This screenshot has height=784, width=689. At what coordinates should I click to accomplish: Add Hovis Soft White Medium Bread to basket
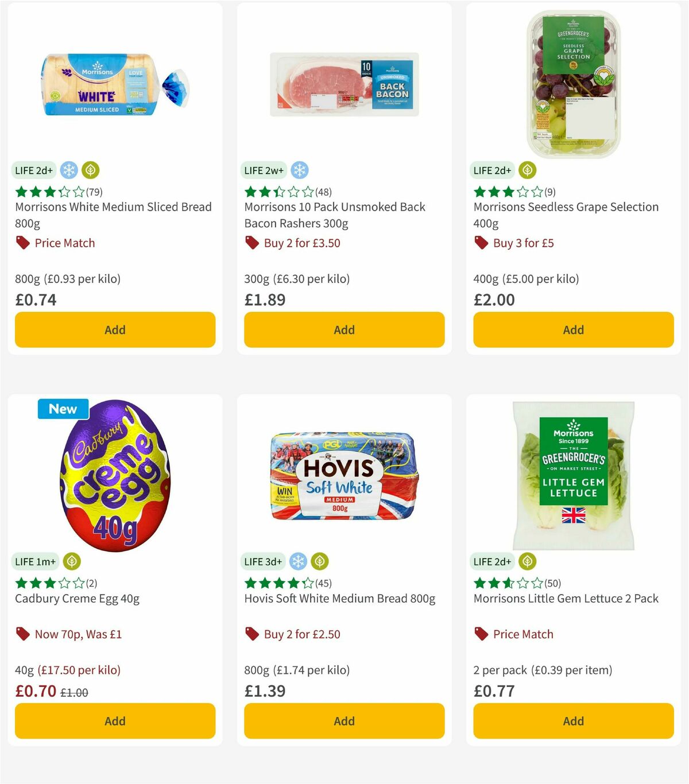click(343, 721)
